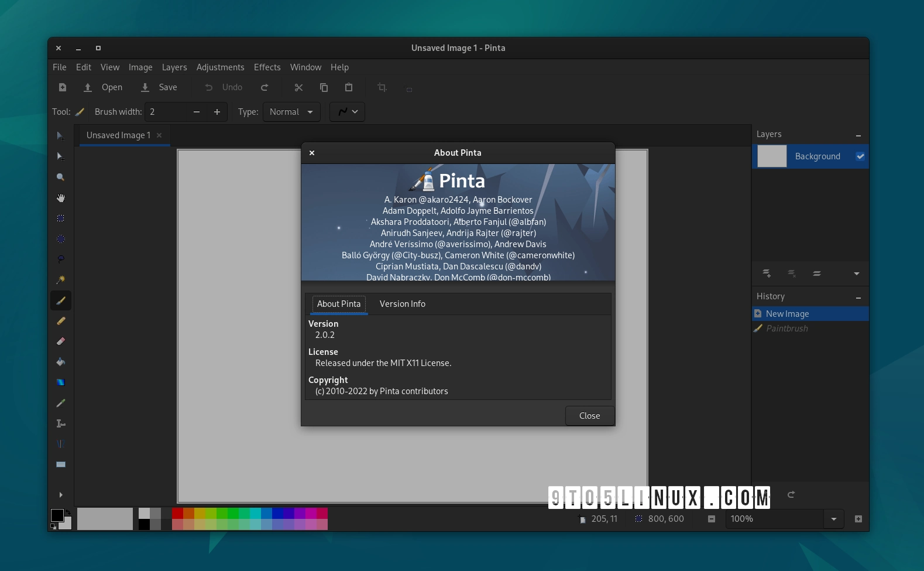Open the antialiasing/stroke style dropdown

tap(348, 112)
